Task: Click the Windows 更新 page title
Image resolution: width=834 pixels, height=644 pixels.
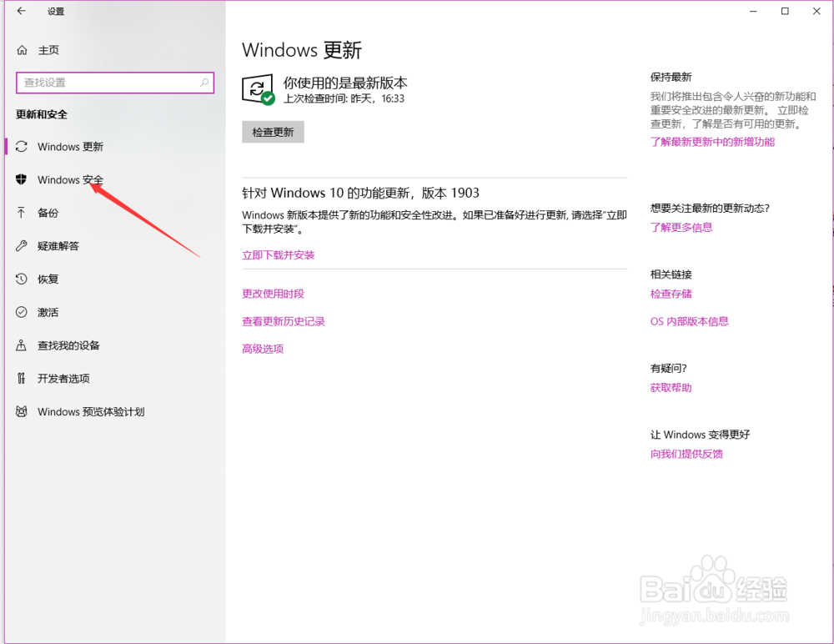Action: pyautogui.click(x=302, y=50)
